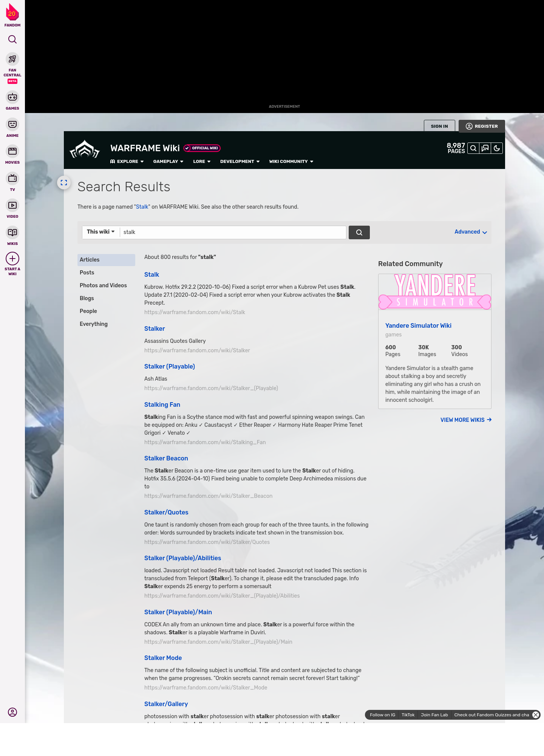
Task: Click the Warframe lotus logo
Action: pos(85,149)
